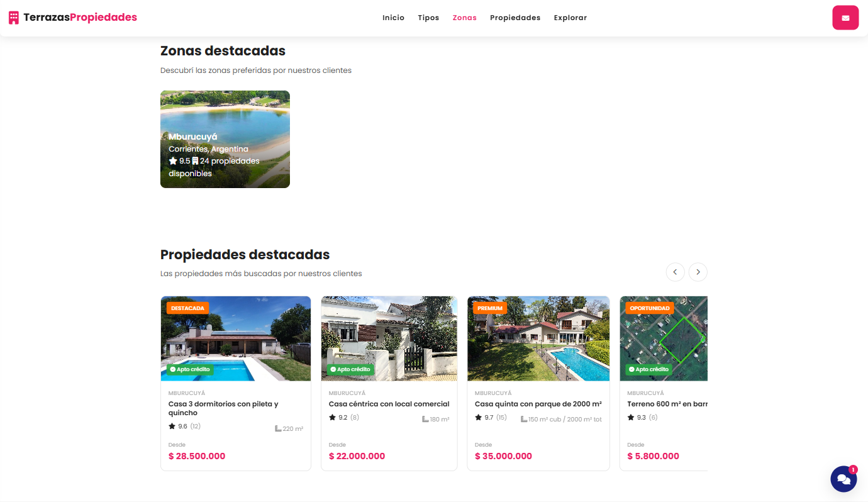Click price $ 35.000.000
868x502 pixels.
[x=503, y=456]
